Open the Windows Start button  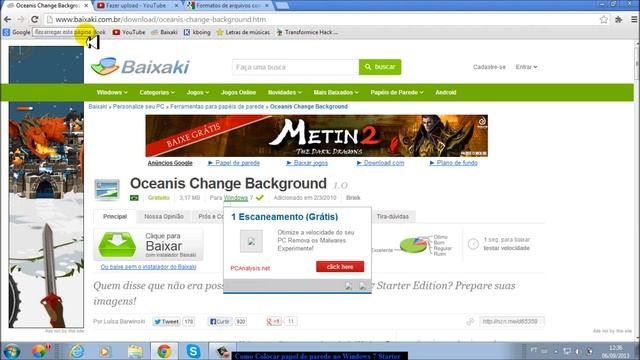(12, 351)
